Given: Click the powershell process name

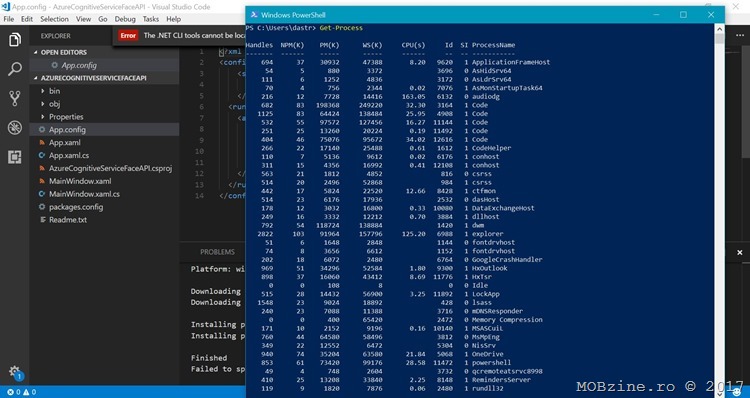Looking at the screenshot, I should [491, 363].
